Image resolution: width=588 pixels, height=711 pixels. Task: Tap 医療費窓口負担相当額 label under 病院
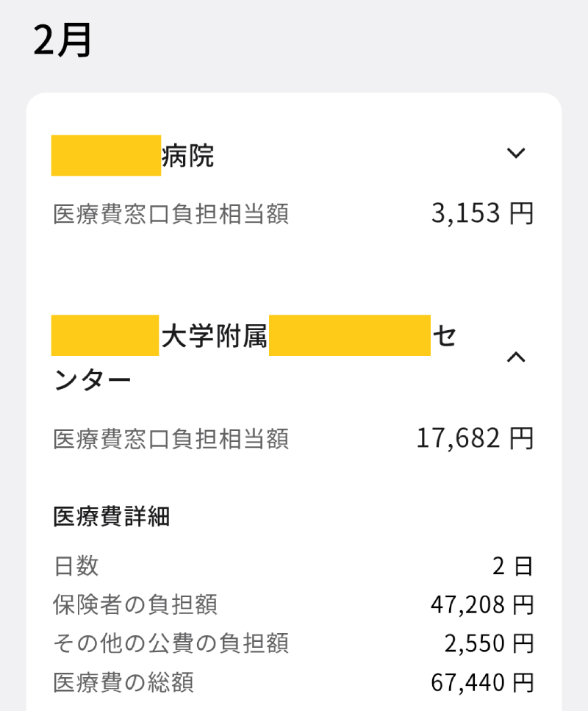pos(171,215)
